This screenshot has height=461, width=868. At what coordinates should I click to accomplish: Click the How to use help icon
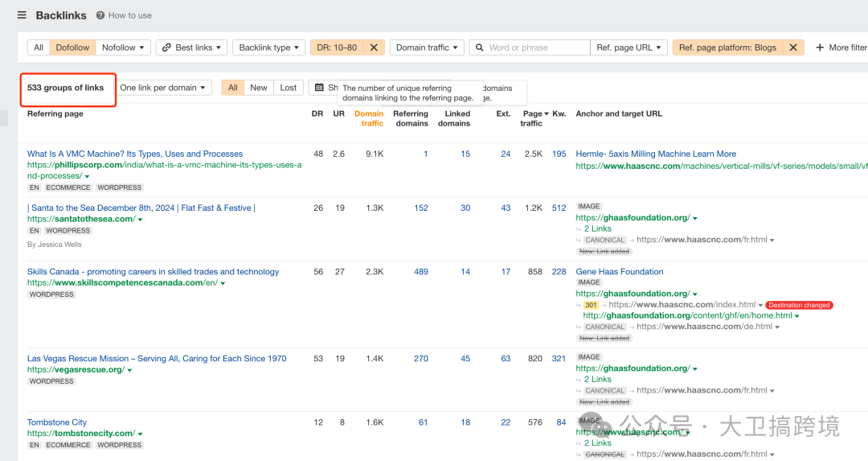100,15
